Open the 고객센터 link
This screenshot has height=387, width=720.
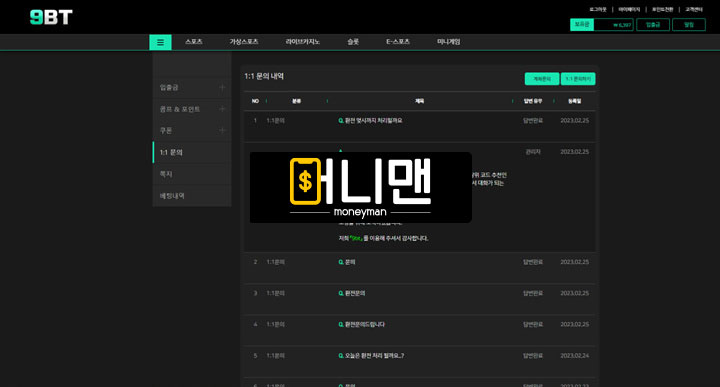(694, 10)
